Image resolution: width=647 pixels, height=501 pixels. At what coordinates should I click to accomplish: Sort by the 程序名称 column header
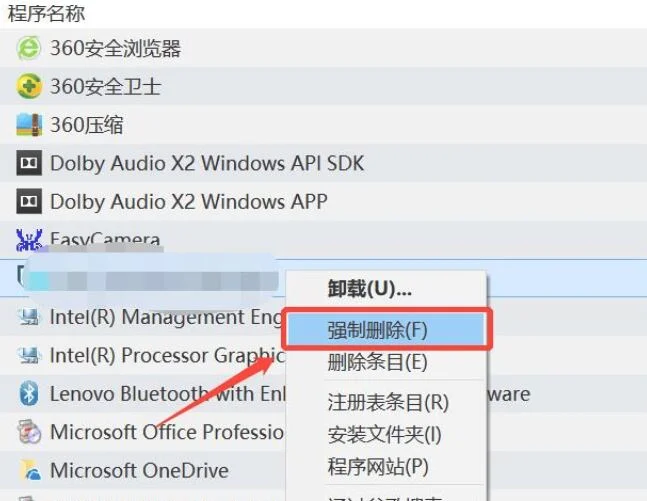pyautogui.click(x=46, y=14)
